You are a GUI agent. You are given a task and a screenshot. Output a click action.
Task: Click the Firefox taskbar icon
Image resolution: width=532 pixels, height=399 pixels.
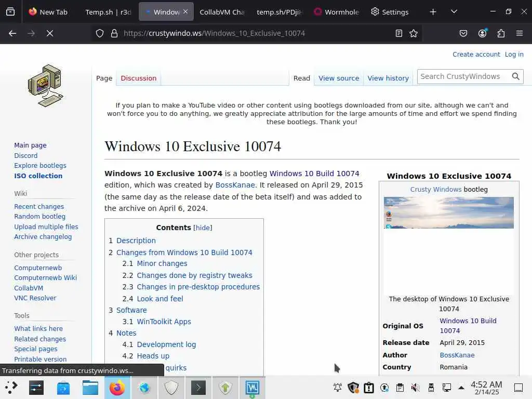pyautogui.click(x=117, y=388)
